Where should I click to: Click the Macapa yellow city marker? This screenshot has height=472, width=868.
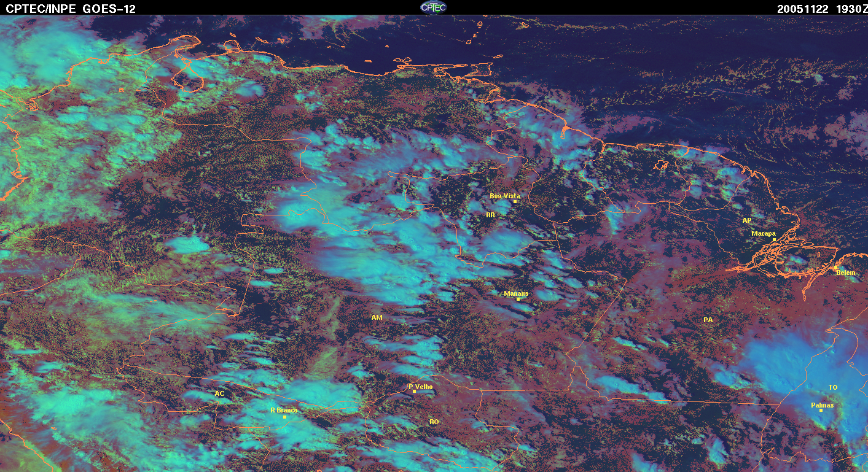tap(775, 239)
